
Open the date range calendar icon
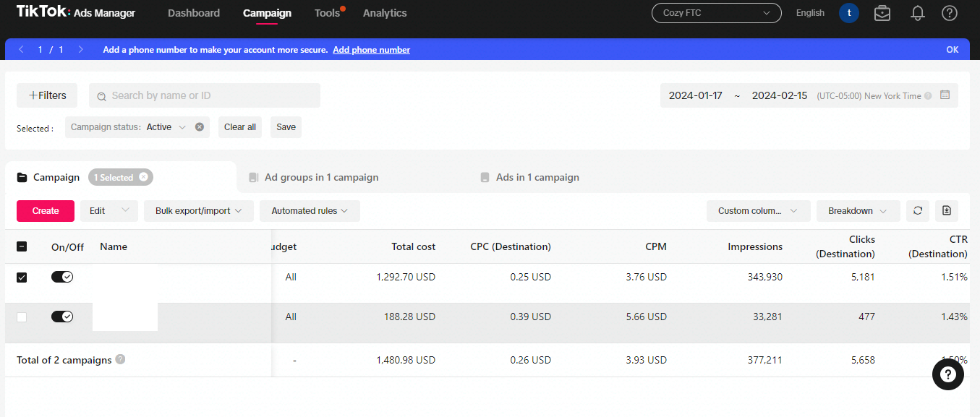[945, 95]
